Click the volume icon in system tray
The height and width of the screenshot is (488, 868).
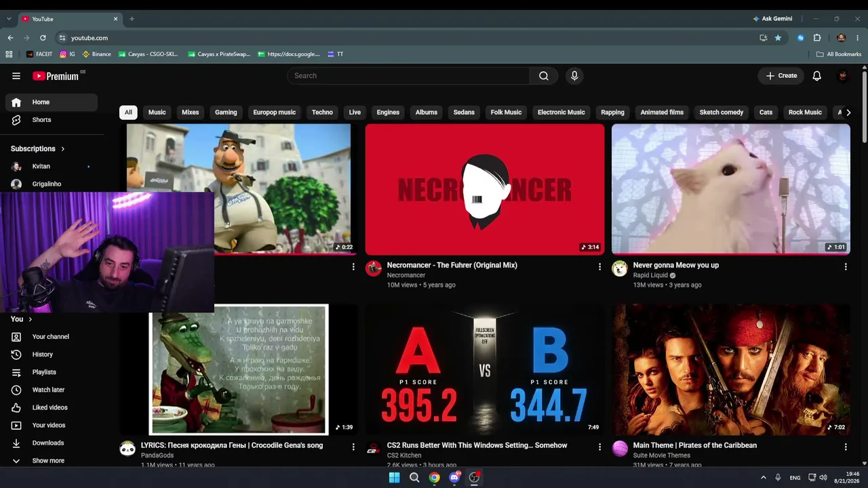click(x=823, y=478)
